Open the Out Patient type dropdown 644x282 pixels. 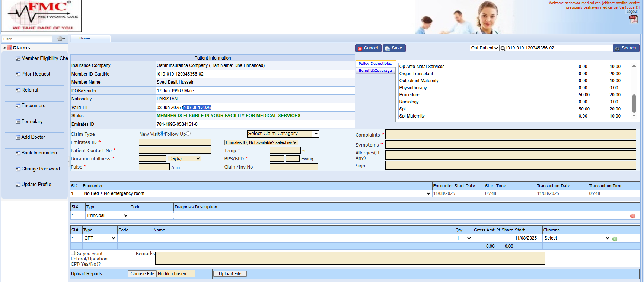click(484, 48)
